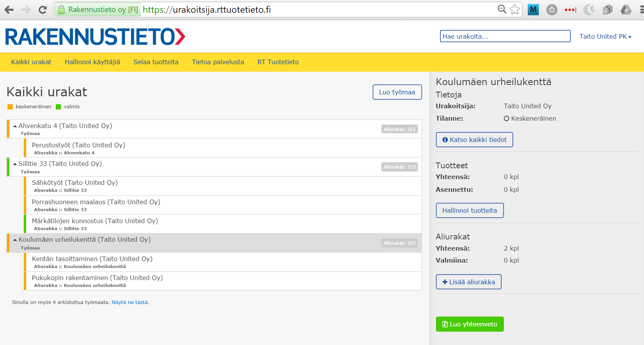Collapse the Koulumäen urheilukenttä worksite row
Image resolution: width=644 pixels, height=345 pixels.
click(15, 240)
